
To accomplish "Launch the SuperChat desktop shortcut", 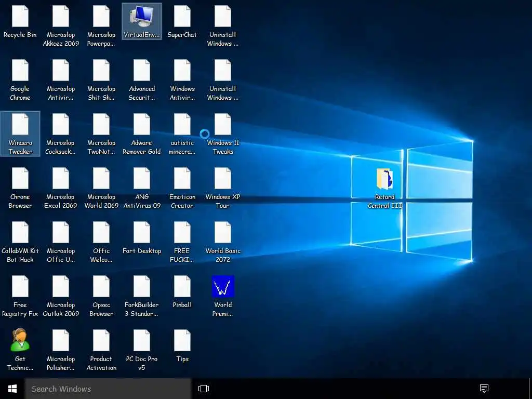I will point(182,21).
